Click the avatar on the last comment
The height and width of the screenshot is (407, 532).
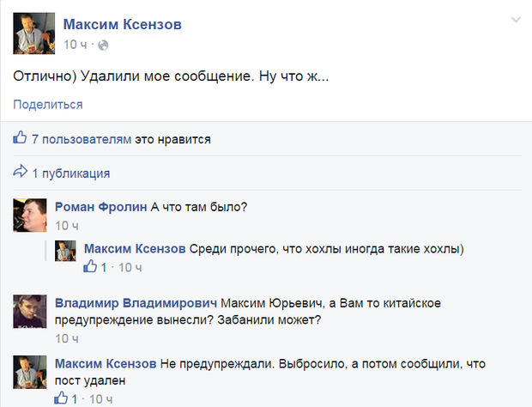30,372
